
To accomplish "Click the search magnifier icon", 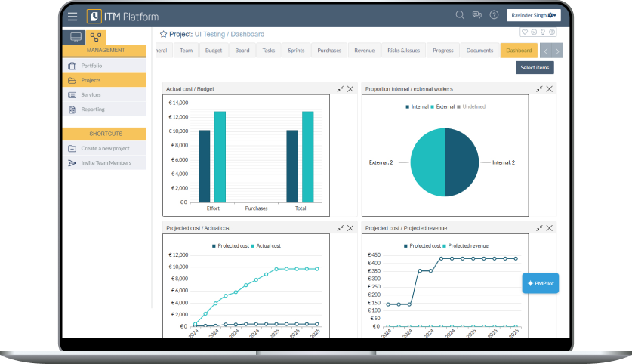I will pyautogui.click(x=460, y=15).
